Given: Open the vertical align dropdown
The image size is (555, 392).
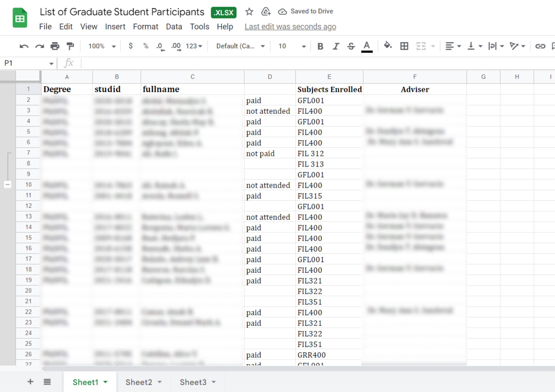Looking at the screenshot, I should (x=475, y=46).
